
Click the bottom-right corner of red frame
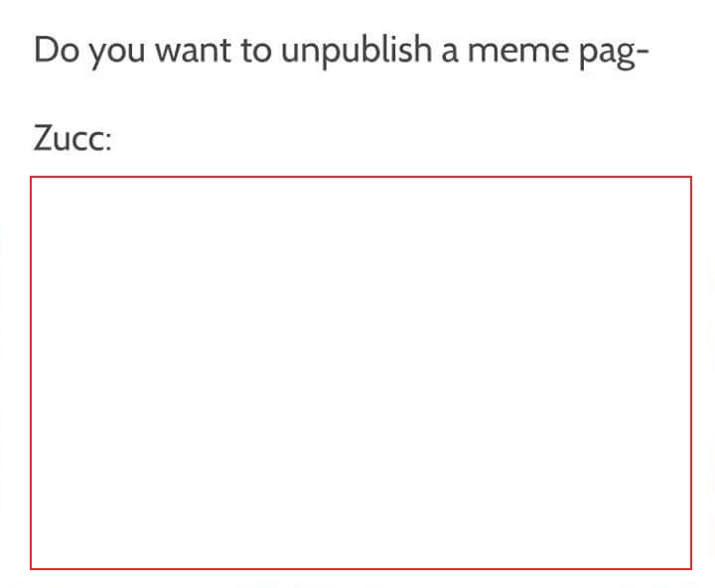691,569
